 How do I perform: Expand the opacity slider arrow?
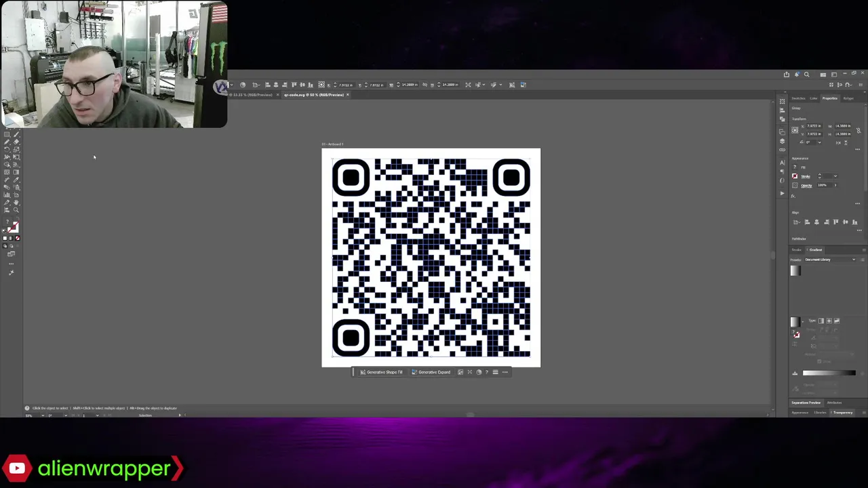point(835,185)
